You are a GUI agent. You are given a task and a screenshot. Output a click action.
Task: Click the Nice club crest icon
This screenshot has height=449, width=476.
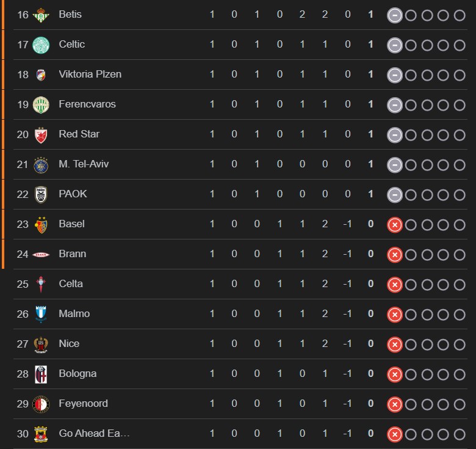41,344
